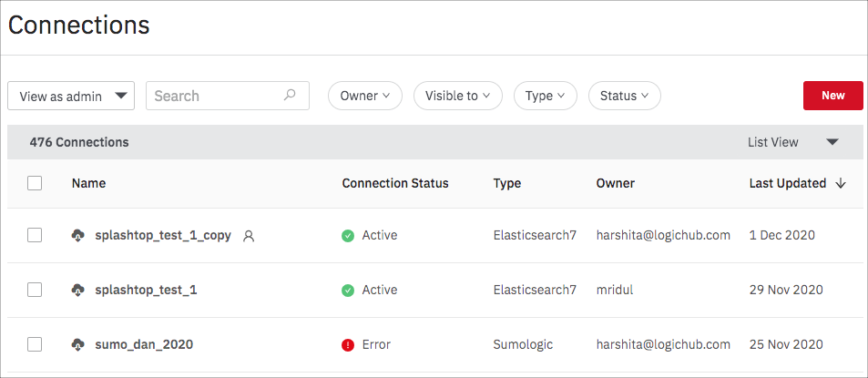The width and height of the screenshot is (868, 378).
Task: Click the user icon after splashtop_test_1_copy
Action: [x=250, y=236]
